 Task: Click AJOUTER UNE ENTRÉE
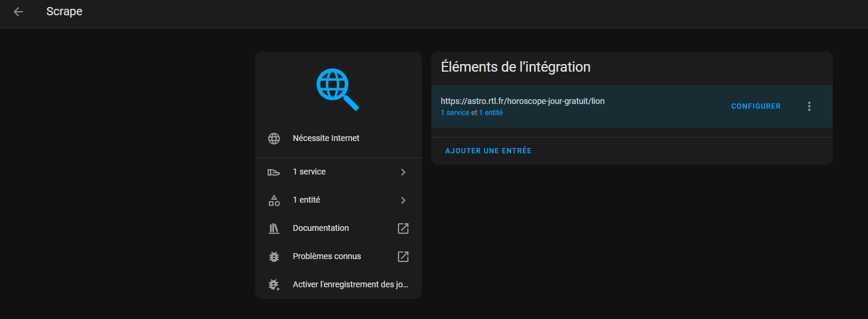click(488, 151)
